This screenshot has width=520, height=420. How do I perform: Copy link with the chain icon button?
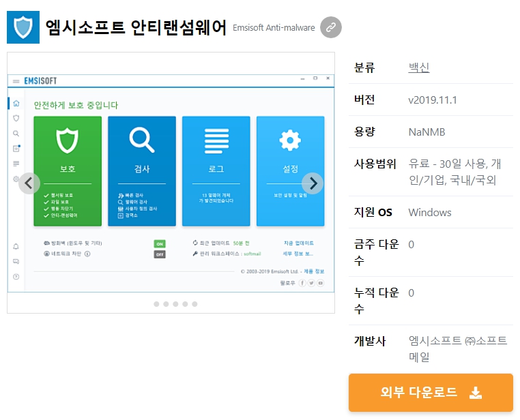pos(331,27)
